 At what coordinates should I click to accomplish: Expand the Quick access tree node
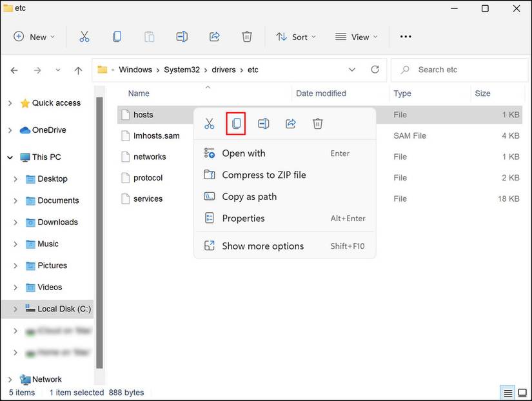(10, 103)
